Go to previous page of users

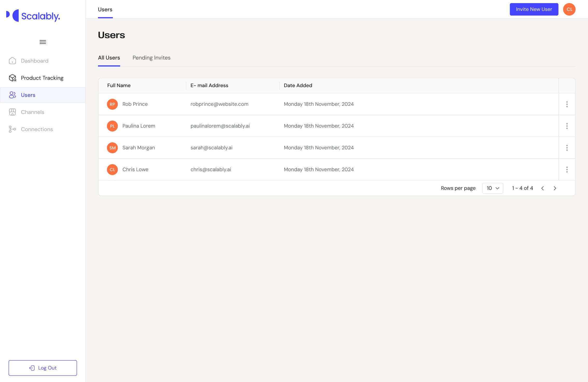542,188
